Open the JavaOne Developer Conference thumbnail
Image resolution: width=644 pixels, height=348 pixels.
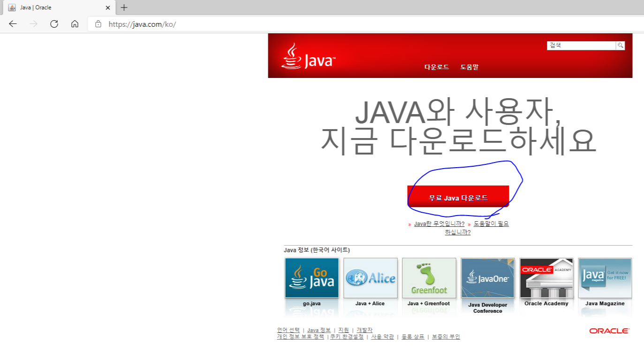point(488,278)
